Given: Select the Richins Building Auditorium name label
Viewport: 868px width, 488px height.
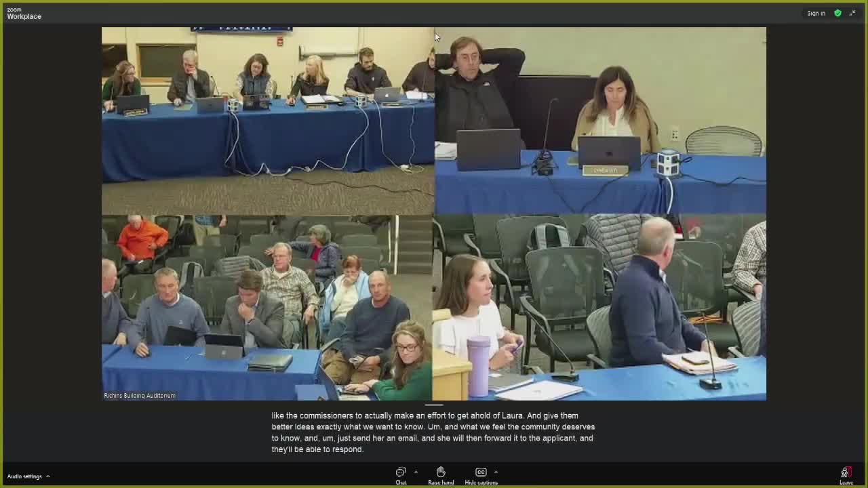Looking at the screenshot, I should pyautogui.click(x=140, y=395).
